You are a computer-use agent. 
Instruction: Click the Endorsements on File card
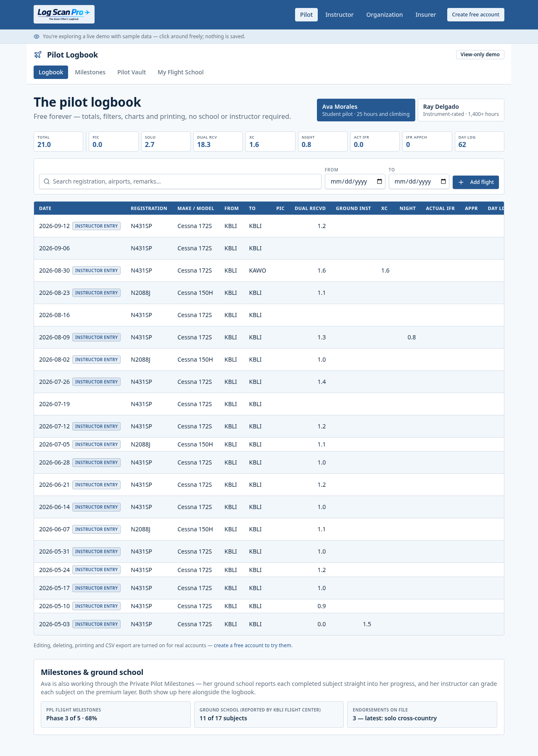pyautogui.click(x=422, y=714)
